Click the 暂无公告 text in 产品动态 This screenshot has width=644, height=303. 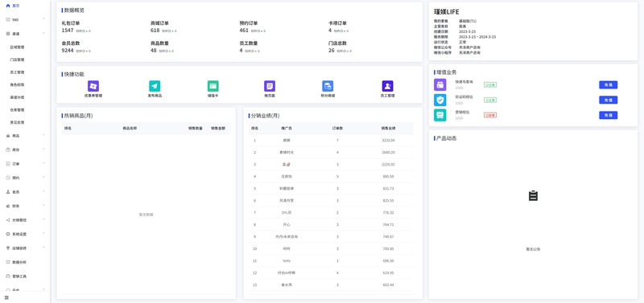(x=533, y=249)
